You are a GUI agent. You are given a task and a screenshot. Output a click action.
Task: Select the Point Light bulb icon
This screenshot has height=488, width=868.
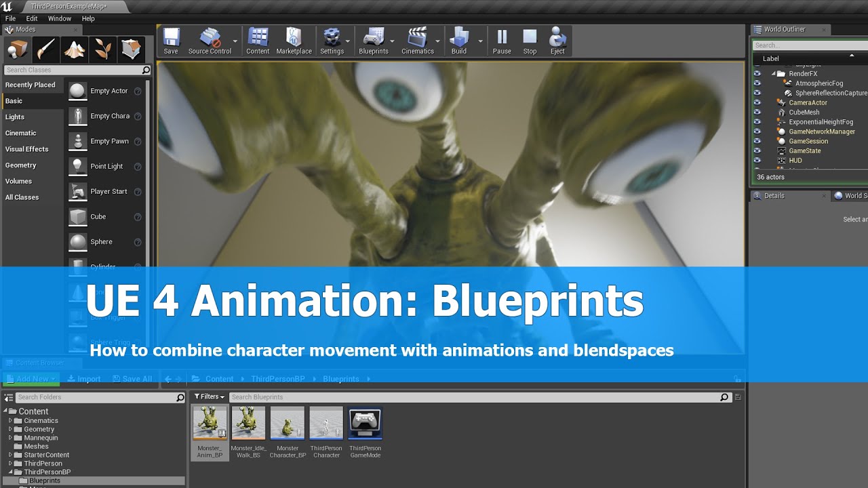tap(78, 166)
